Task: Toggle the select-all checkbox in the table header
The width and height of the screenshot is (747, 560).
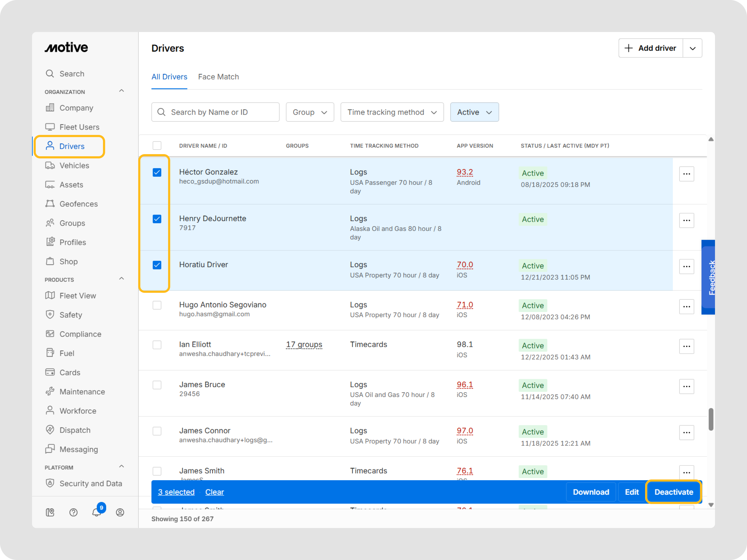Action: pos(157,146)
